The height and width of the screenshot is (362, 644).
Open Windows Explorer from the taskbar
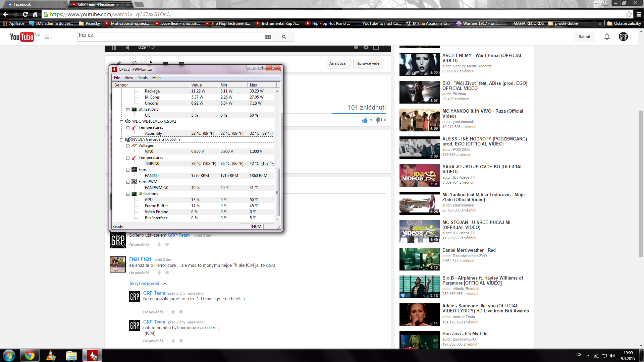click(x=71, y=355)
